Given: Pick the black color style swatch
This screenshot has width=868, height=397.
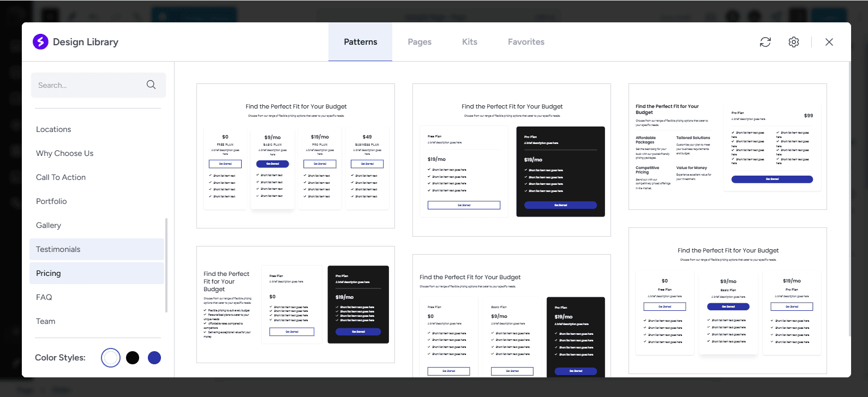Looking at the screenshot, I should (133, 358).
